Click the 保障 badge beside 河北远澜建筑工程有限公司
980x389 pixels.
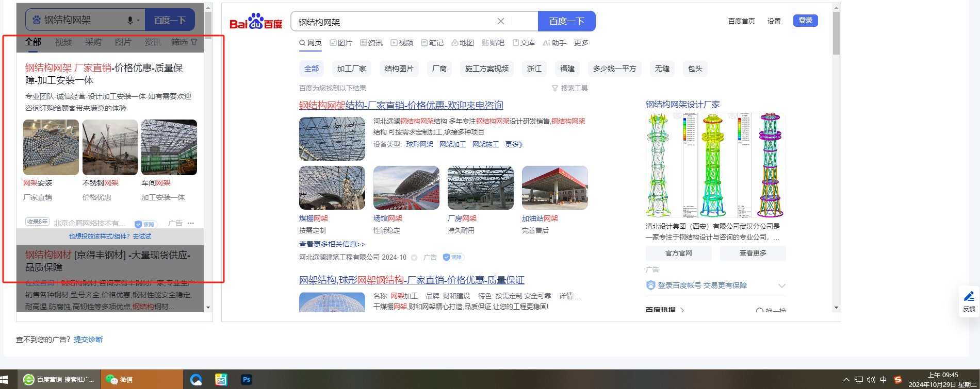click(453, 257)
